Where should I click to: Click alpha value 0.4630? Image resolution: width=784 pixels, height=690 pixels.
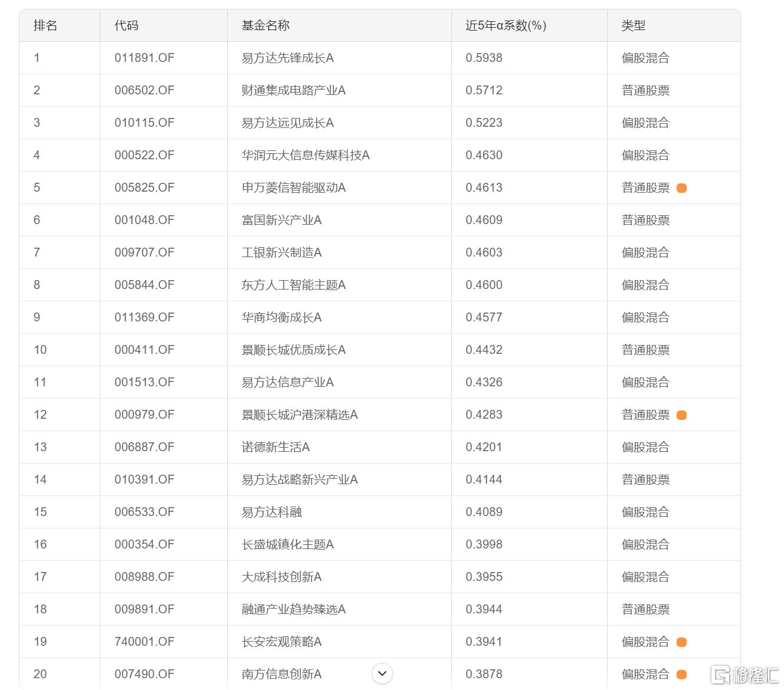tap(484, 155)
